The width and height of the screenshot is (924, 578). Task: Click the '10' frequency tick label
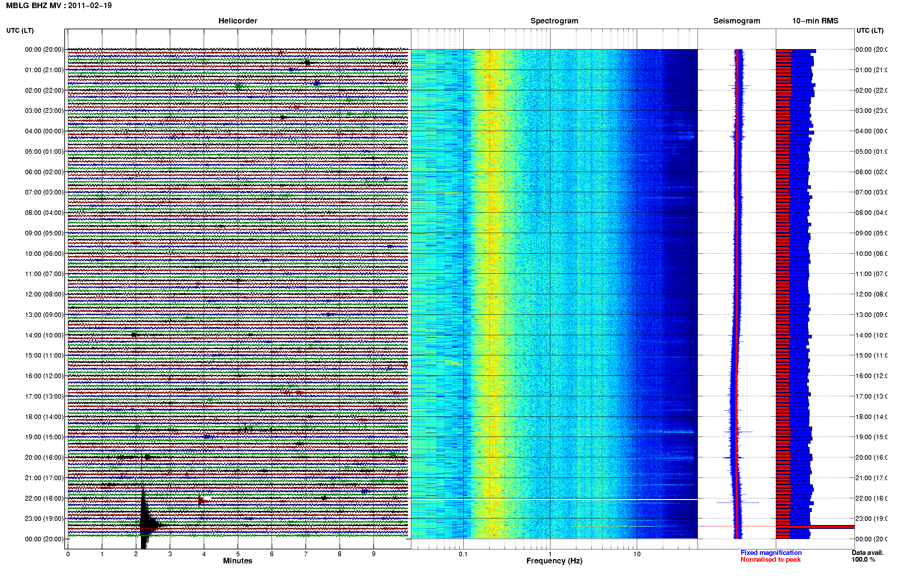click(x=637, y=554)
